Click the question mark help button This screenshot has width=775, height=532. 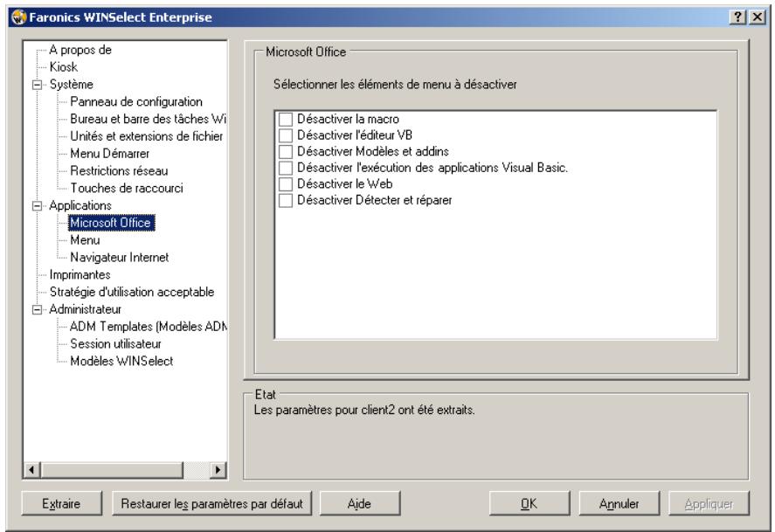(x=737, y=17)
